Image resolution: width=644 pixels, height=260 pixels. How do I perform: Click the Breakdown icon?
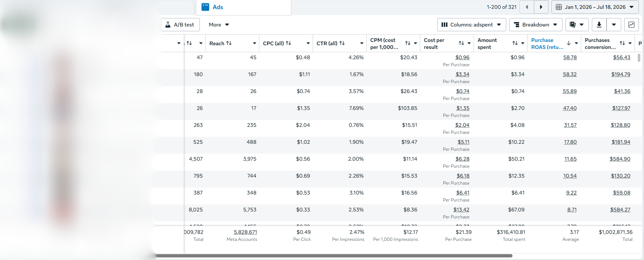coord(517,25)
